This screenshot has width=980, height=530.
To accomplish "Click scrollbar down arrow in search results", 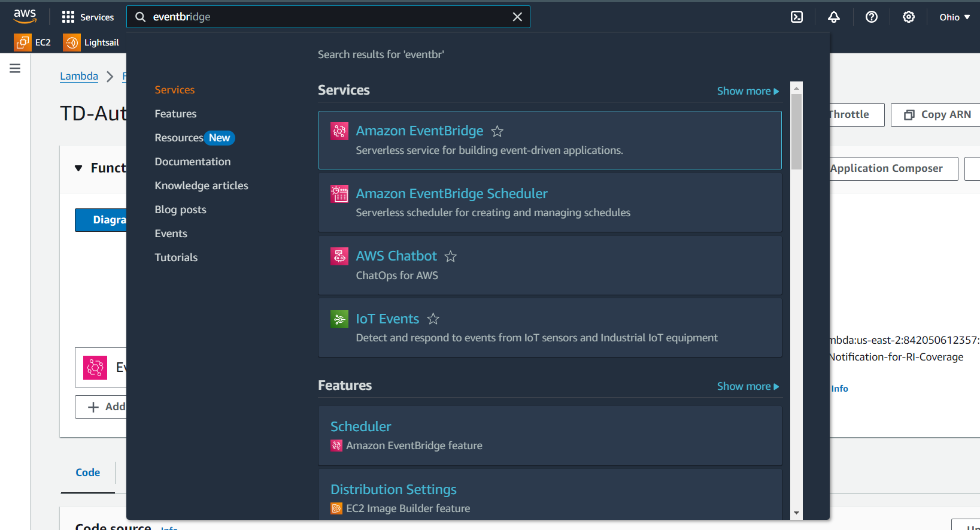I will coord(796,513).
